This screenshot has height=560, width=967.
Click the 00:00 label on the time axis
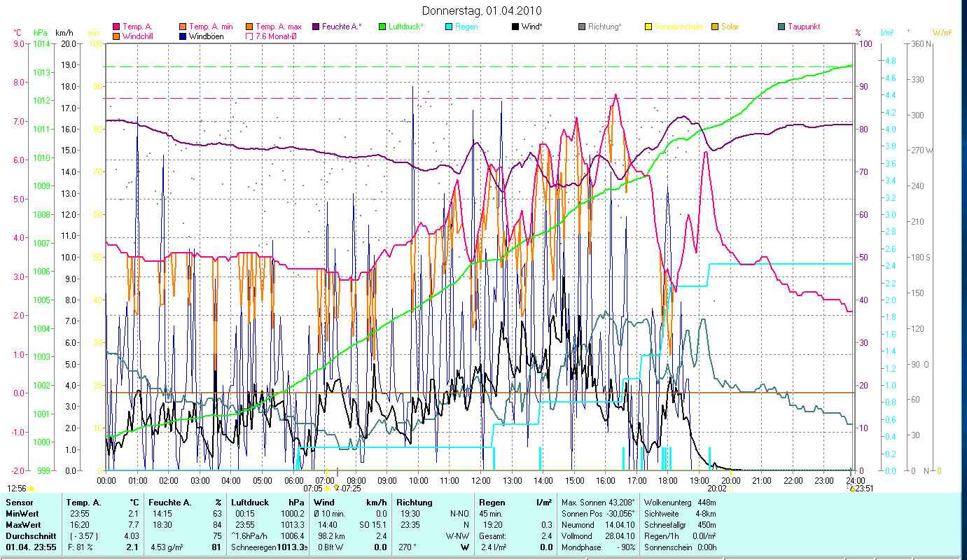[x=106, y=481]
